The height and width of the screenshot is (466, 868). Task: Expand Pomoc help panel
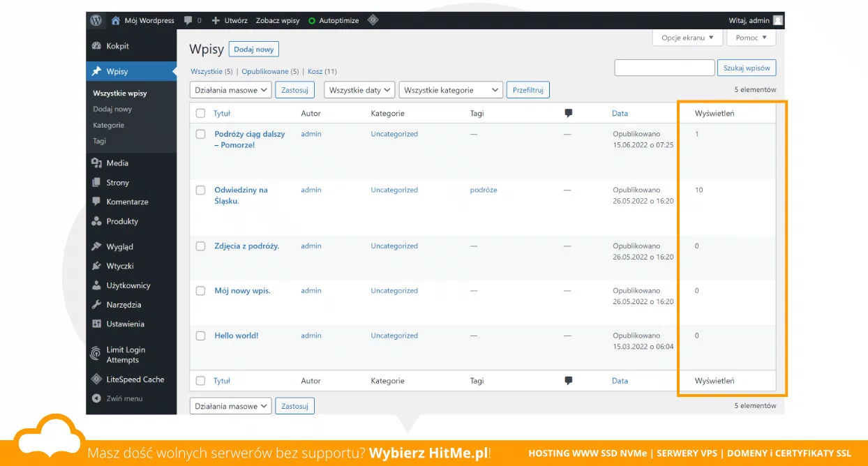pyautogui.click(x=751, y=38)
